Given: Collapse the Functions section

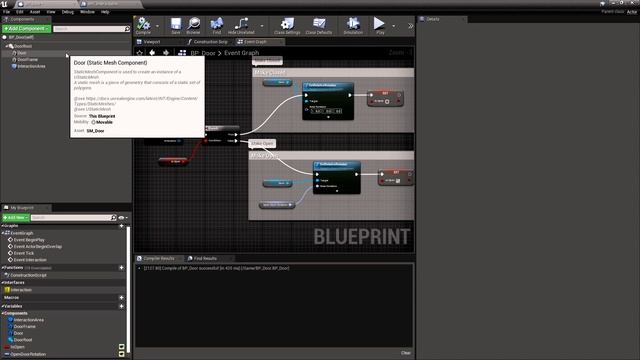Looking at the screenshot, I should click(x=2, y=268).
